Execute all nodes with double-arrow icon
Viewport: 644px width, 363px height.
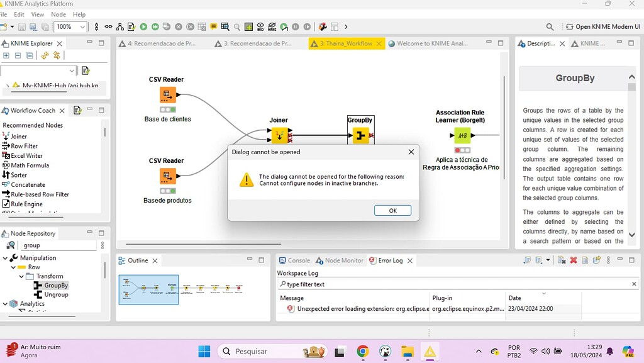155,26
